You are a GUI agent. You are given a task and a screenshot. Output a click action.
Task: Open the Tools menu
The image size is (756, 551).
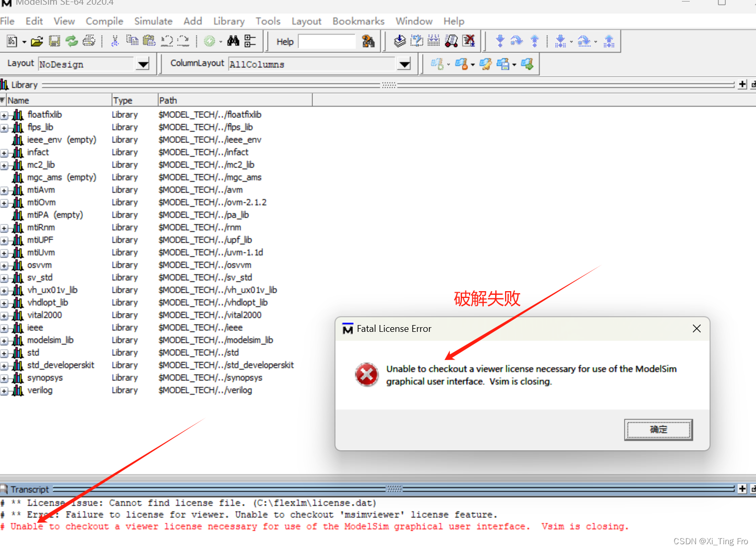(x=268, y=21)
